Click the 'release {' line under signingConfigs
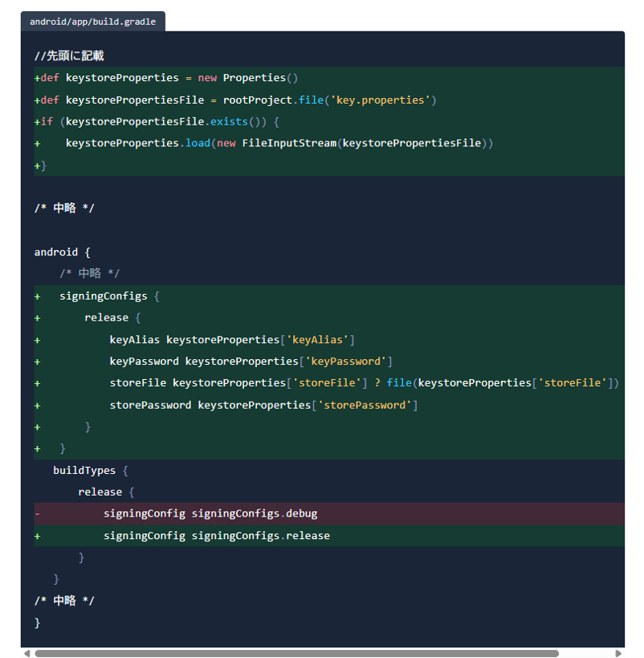Viewport: 644px width, 658px height. [329, 318]
